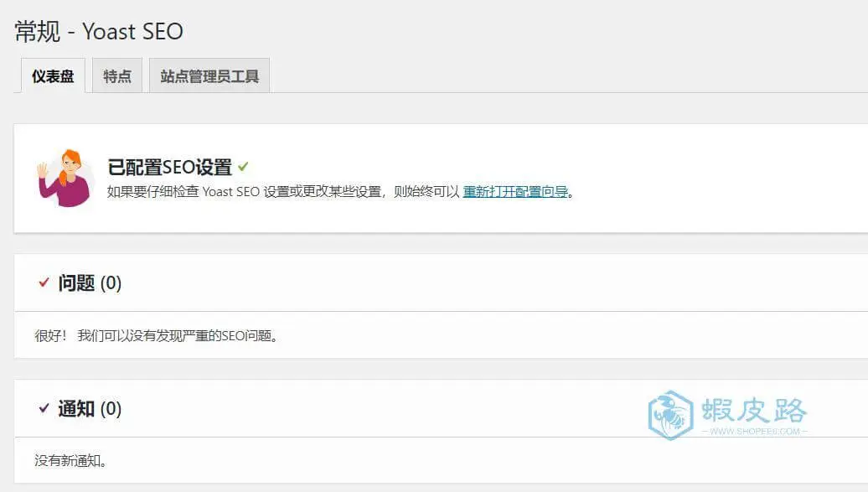This screenshot has height=492, width=868.
Task: Click the 已配置SEO设置 heading
Action: point(169,167)
